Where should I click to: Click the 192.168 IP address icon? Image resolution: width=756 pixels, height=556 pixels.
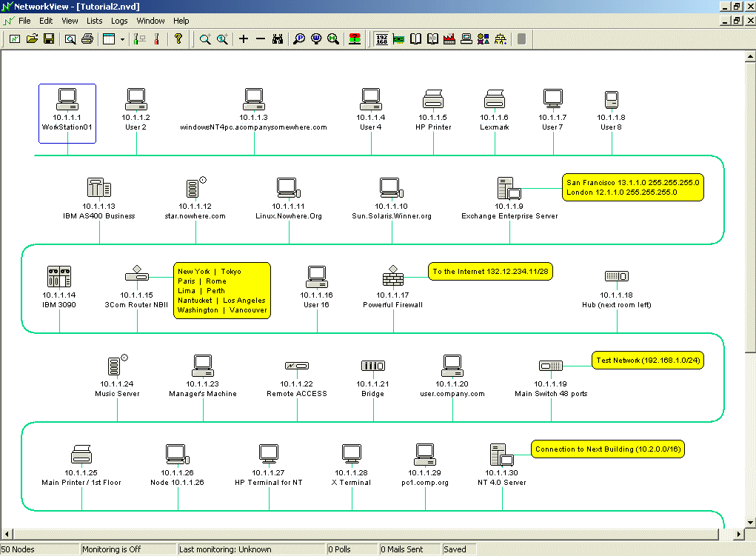point(382,39)
